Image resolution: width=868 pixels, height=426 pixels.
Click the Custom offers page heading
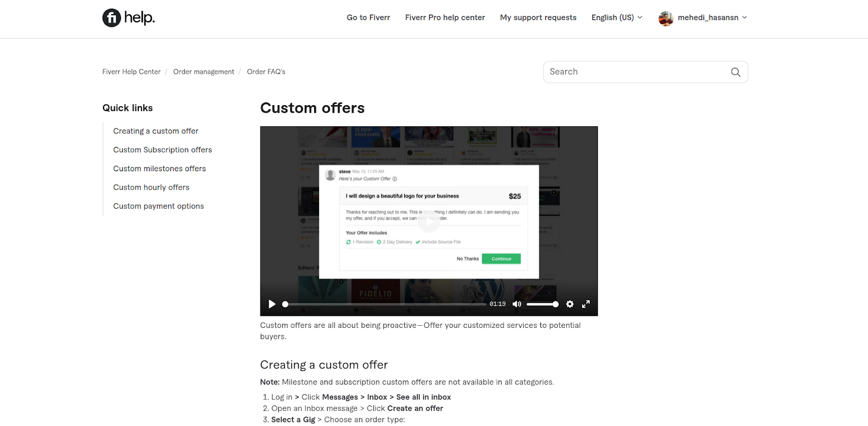(x=312, y=108)
